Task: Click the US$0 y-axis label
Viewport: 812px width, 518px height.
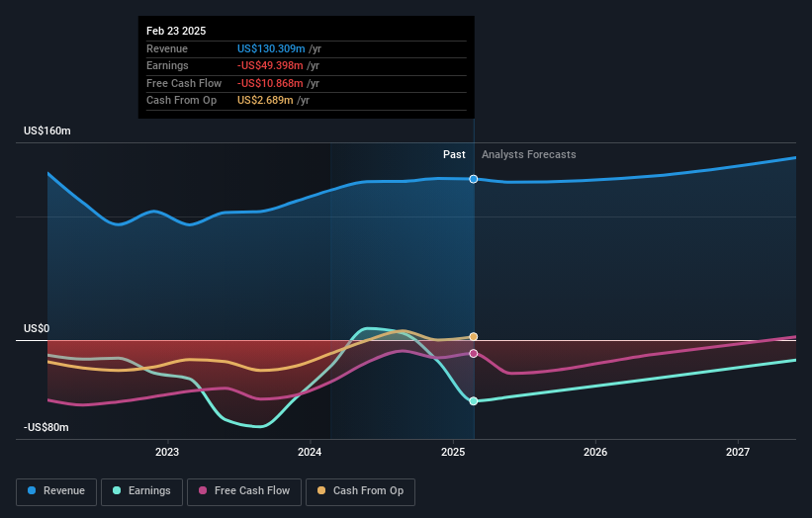Action: coord(37,328)
